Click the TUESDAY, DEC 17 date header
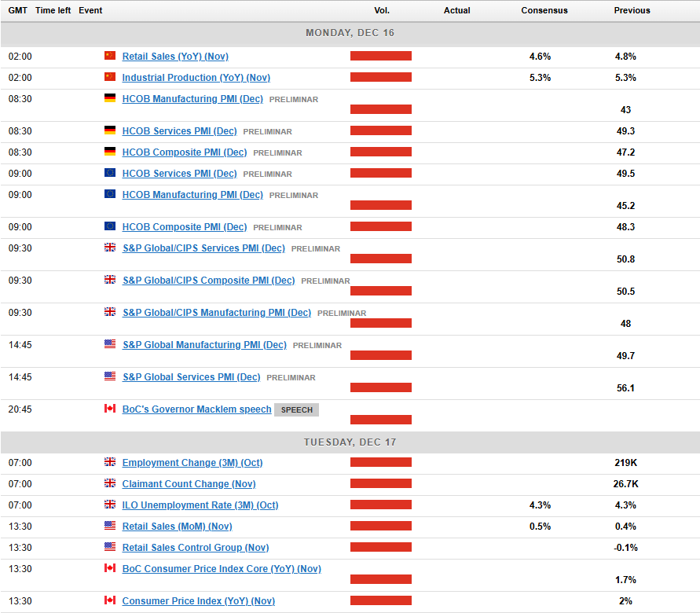Screen dimensions: 700x613 (x=350, y=442)
